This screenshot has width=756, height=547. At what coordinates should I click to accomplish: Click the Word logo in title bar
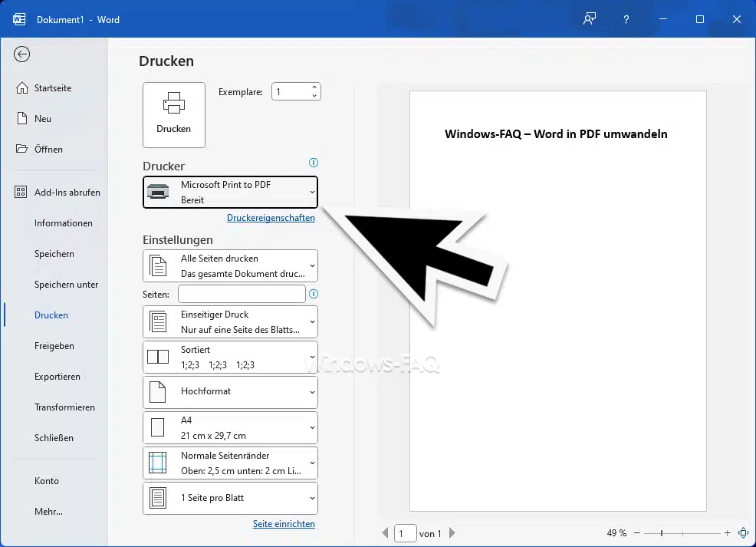point(19,19)
